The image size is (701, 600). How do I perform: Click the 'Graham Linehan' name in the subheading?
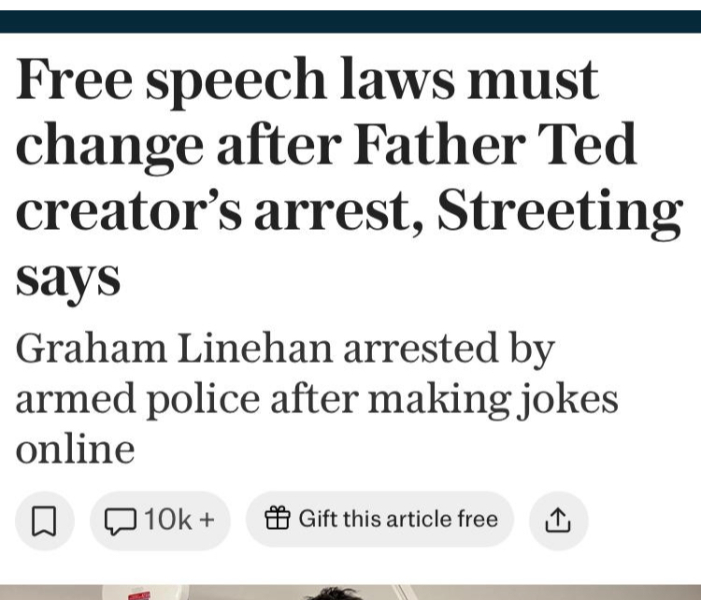point(174,349)
